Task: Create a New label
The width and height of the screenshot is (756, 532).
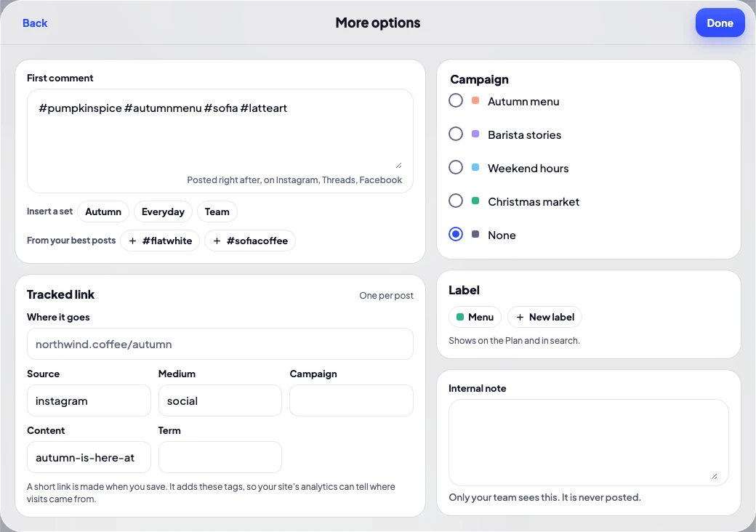Action: 544,317
